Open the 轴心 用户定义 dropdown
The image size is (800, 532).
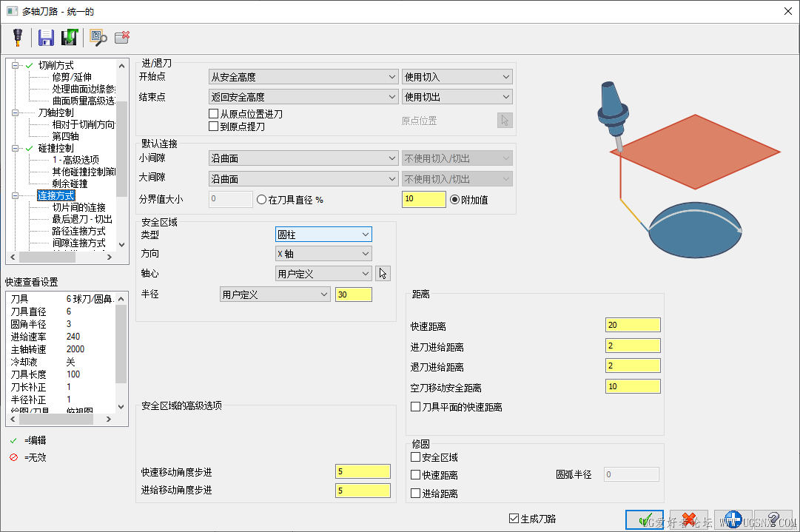click(323, 274)
